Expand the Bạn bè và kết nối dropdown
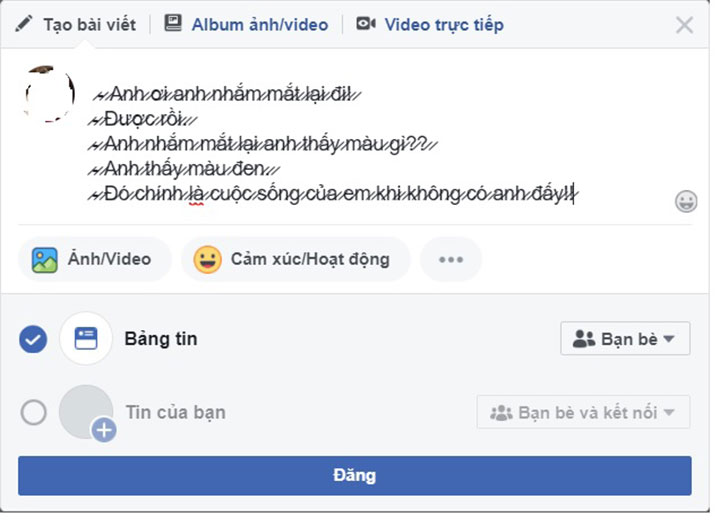 tap(583, 412)
